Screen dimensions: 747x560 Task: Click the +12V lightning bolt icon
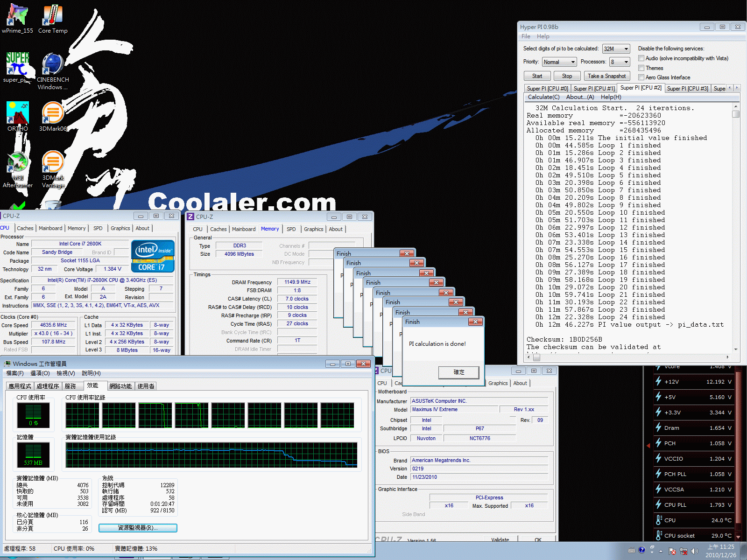658,381
